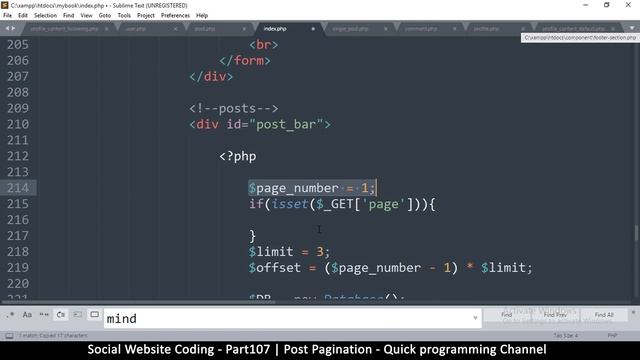This screenshot has height=360, width=640.
Task: Open the Find menu
Action: point(69,16)
